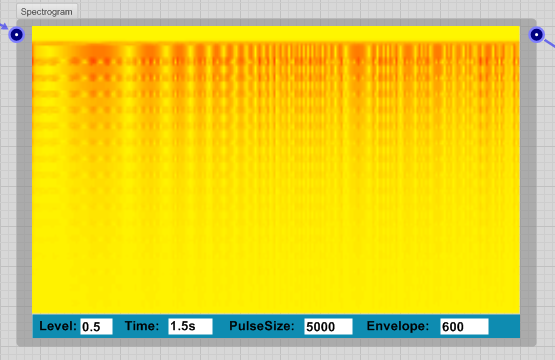
Task: Click the Envelope: label text
Action: point(397,326)
